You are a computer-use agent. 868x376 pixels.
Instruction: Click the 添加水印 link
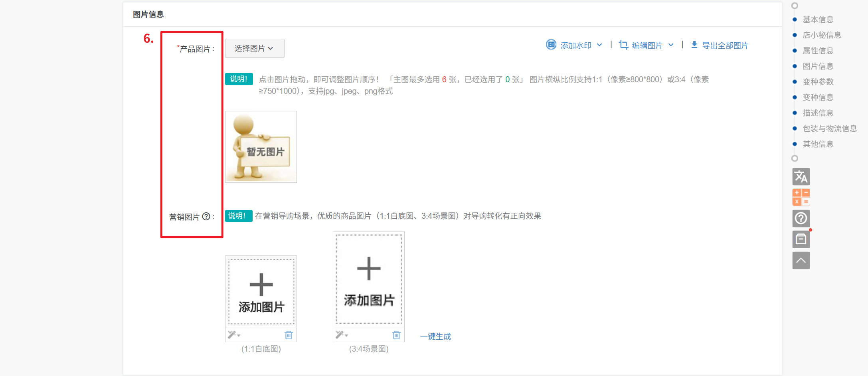[x=576, y=45]
